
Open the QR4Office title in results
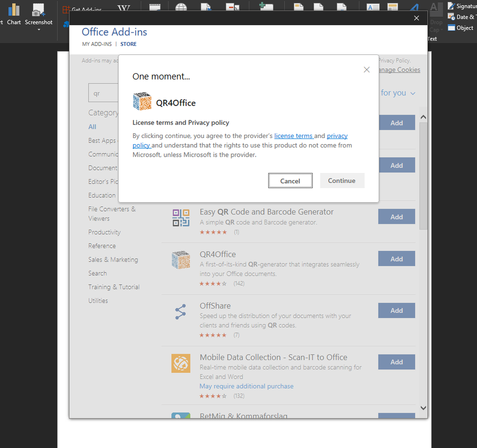click(x=218, y=254)
